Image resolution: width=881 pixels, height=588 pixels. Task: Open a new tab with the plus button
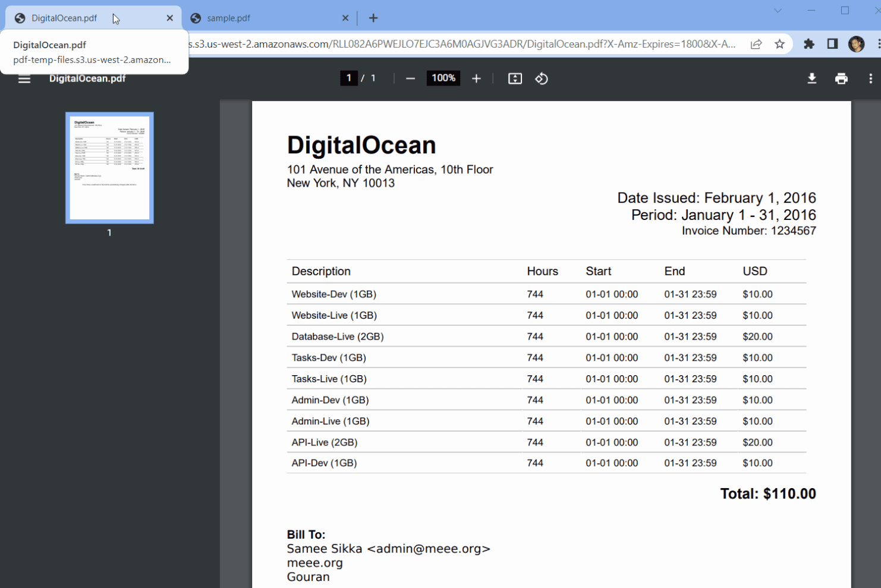pyautogui.click(x=373, y=18)
